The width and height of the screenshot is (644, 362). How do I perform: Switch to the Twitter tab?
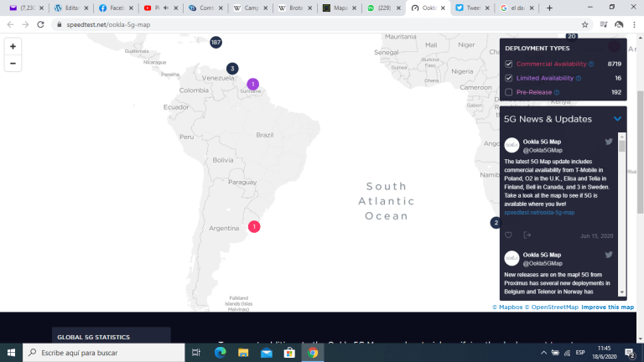tap(472, 8)
